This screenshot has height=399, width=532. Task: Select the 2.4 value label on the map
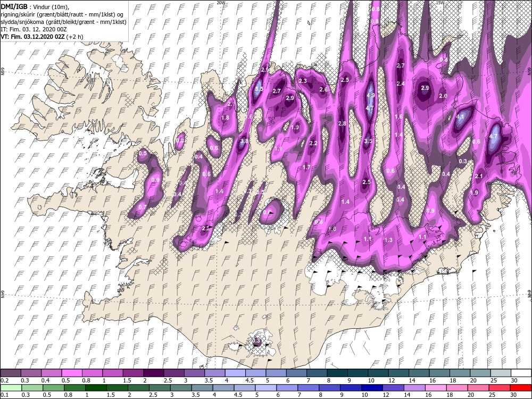[x=401, y=84]
